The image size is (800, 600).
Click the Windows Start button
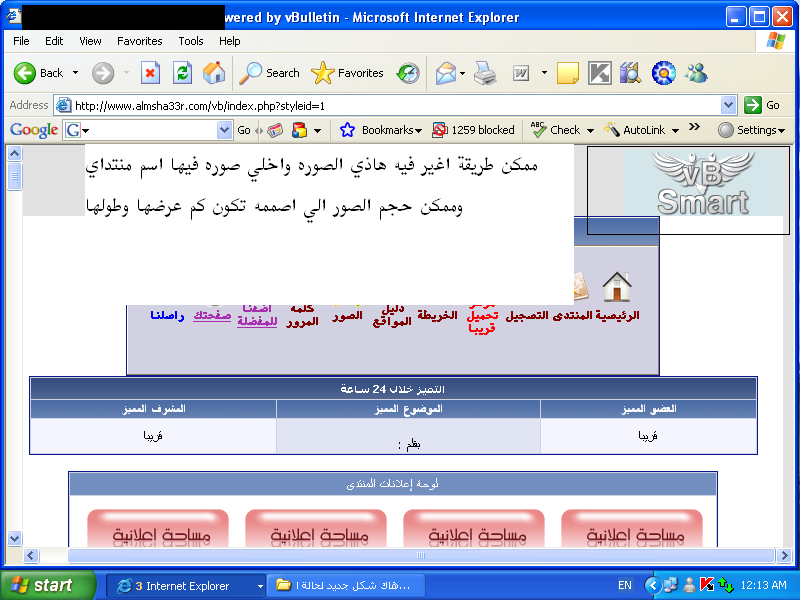coord(42,585)
